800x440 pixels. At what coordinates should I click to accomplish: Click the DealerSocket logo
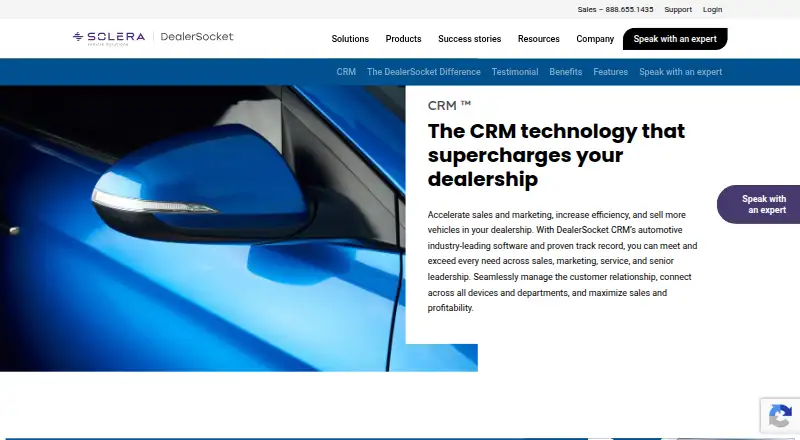197,37
